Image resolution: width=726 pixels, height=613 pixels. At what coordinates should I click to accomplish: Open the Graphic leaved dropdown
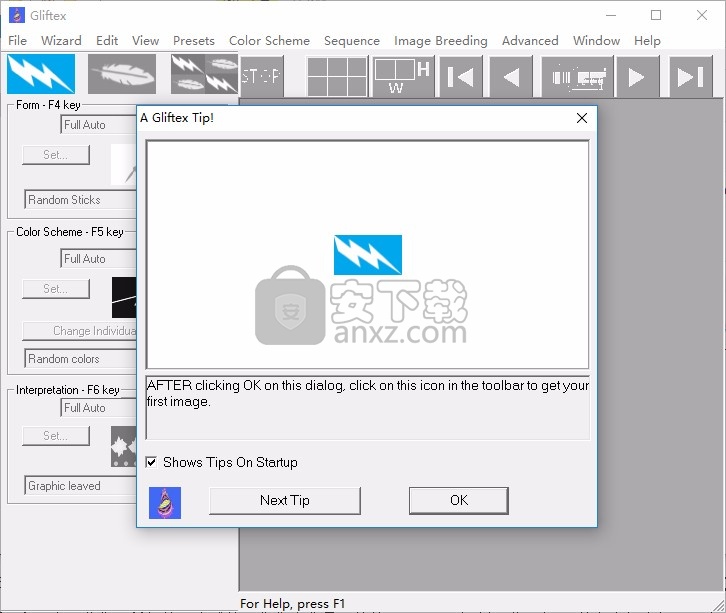point(81,486)
